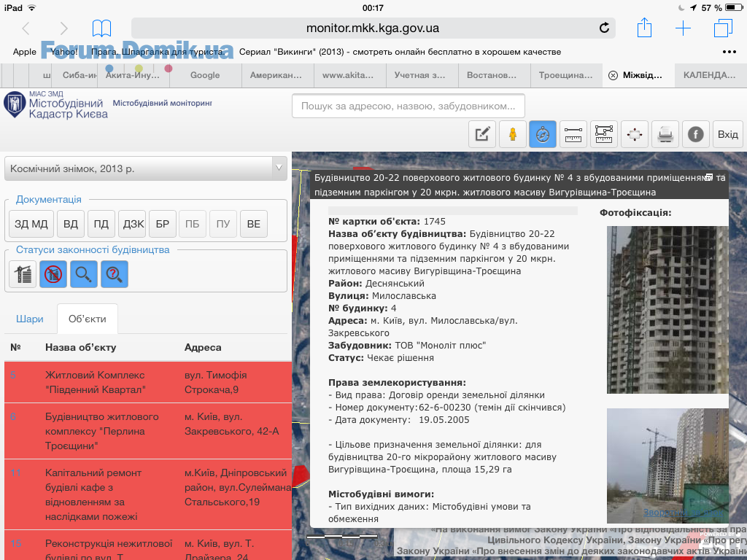This screenshot has height=560, width=747.
Task: Toggle the ПУ documentation layer
Action: coord(223,224)
